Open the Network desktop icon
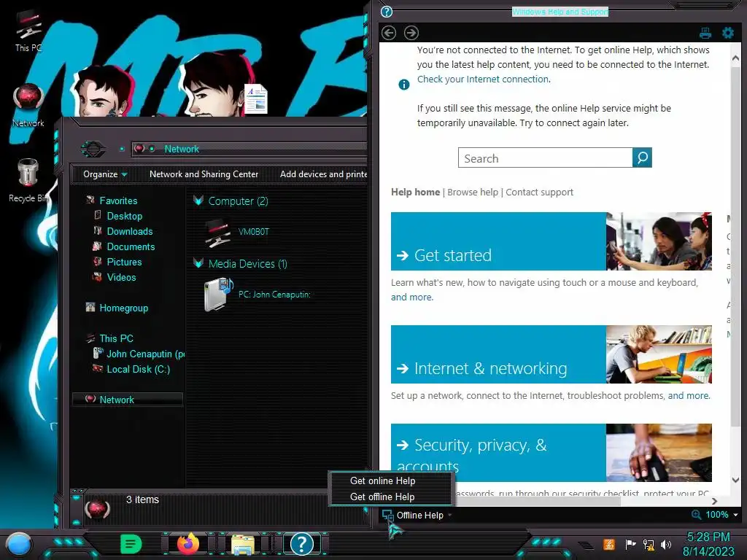Viewport: 747px width, 560px height. coord(28,105)
